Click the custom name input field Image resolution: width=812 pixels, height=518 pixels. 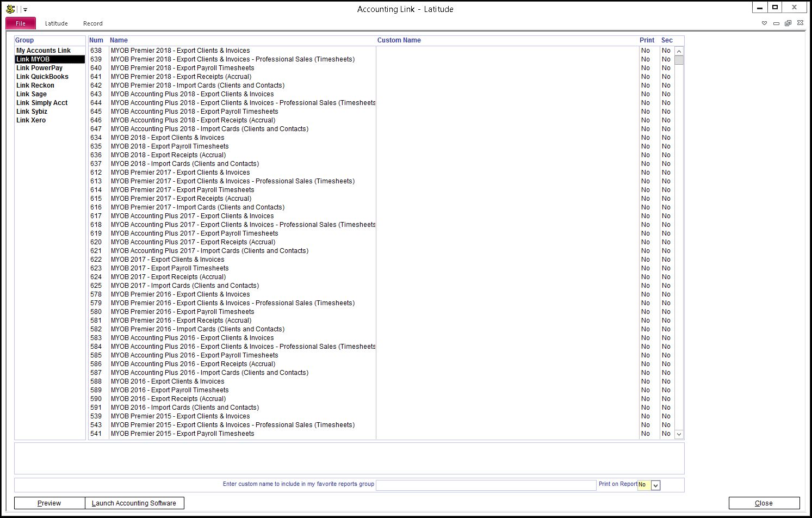point(486,485)
